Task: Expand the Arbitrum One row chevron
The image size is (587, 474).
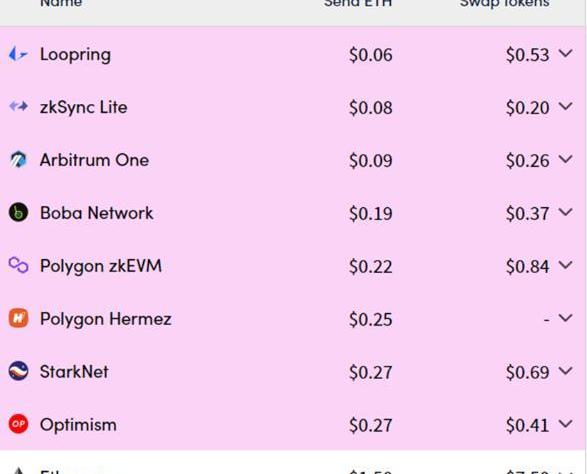Action: tap(565, 160)
